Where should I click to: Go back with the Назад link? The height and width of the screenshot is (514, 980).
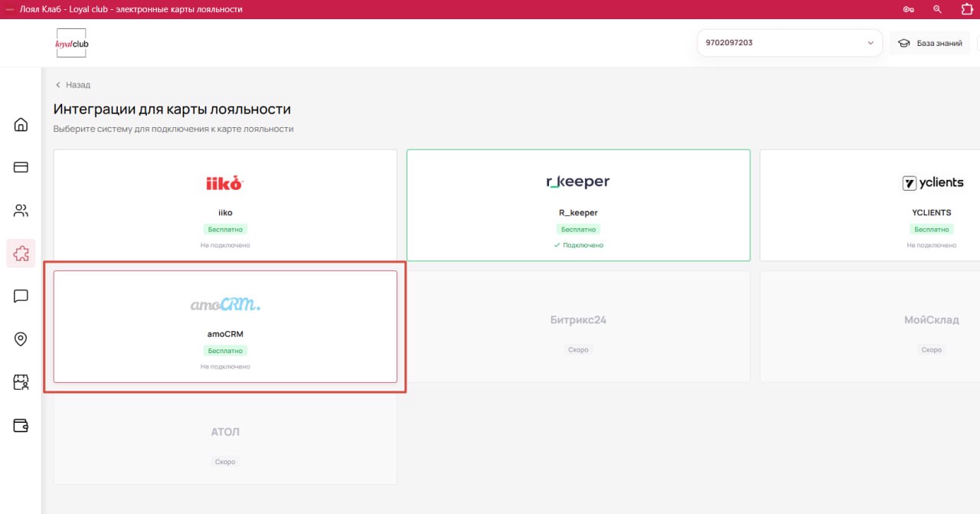click(73, 85)
